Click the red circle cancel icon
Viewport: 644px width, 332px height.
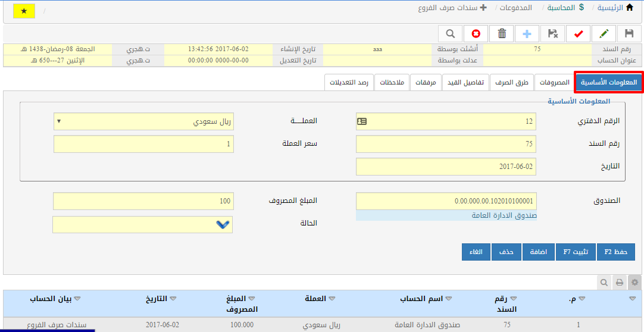click(476, 33)
